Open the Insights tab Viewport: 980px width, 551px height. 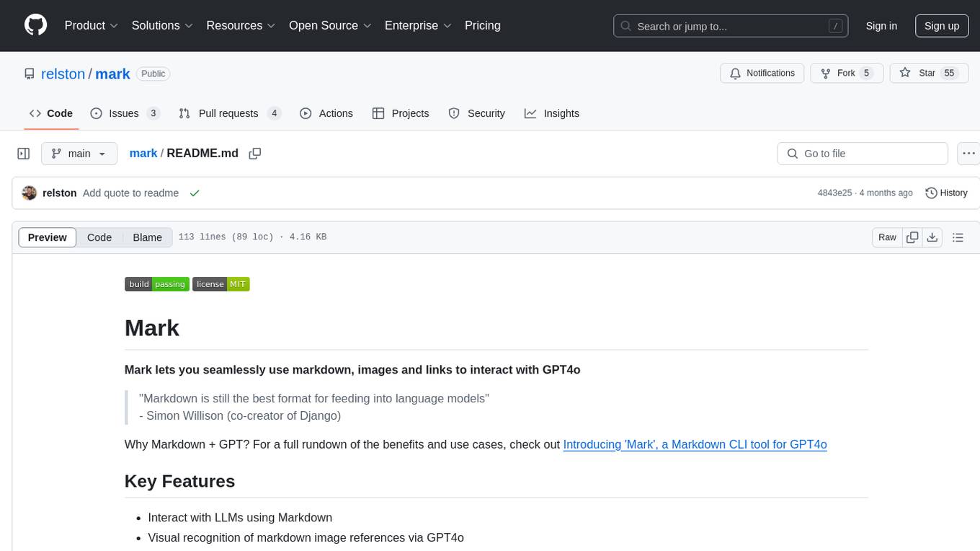(x=552, y=113)
